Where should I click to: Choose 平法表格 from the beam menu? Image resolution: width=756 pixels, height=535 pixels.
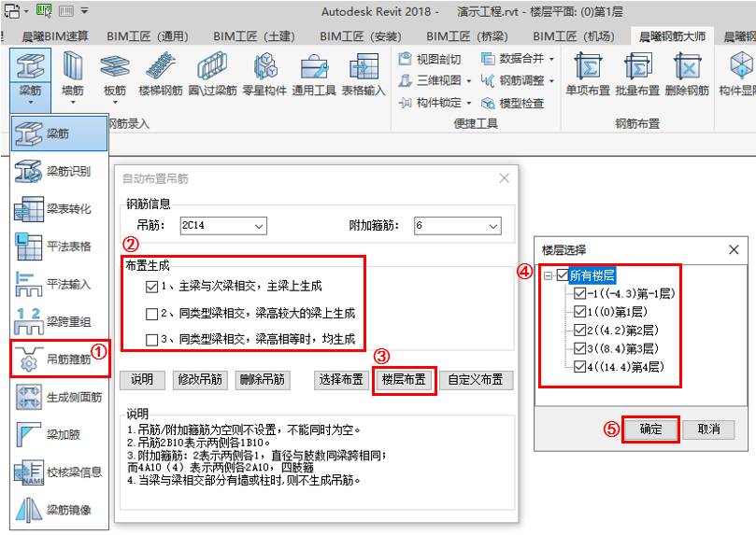59,246
